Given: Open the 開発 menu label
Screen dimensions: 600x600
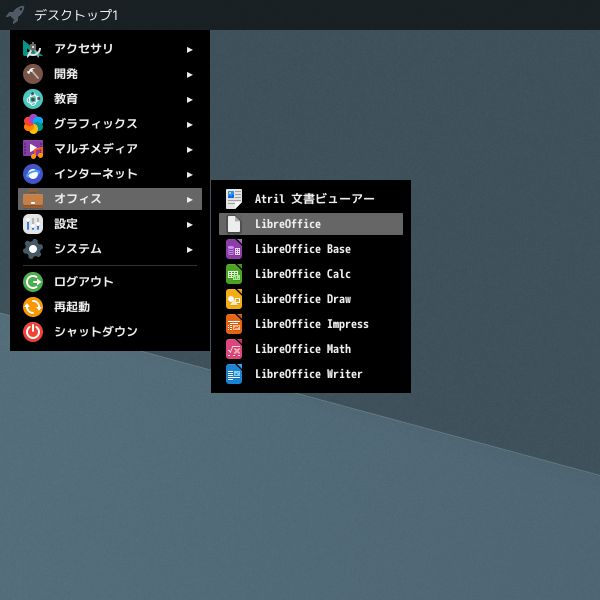Looking at the screenshot, I should coord(66,73).
